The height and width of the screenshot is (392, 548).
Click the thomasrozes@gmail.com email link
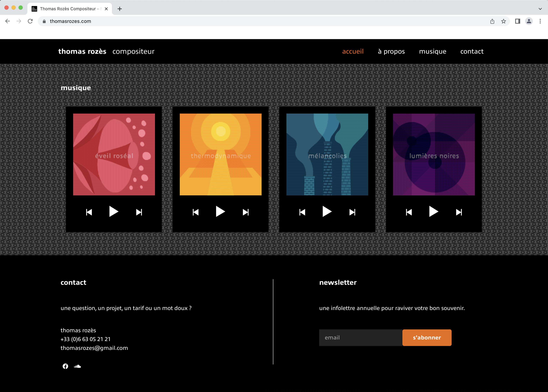[x=94, y=348]
